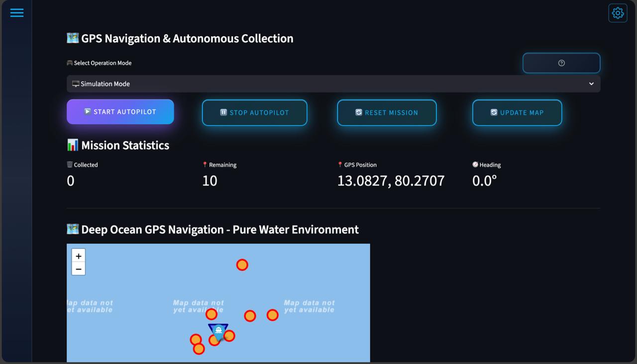
Task: Start the autopilot
Action: pos(120,112)
